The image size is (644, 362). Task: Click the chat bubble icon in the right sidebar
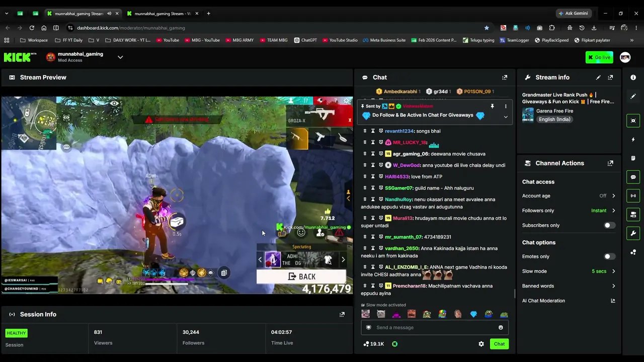(x=633, y=177)
